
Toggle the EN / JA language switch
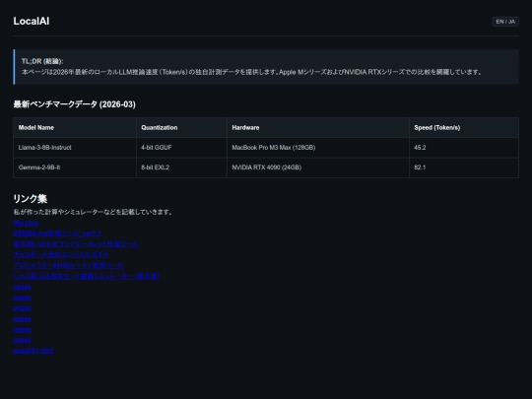[505, 22]
